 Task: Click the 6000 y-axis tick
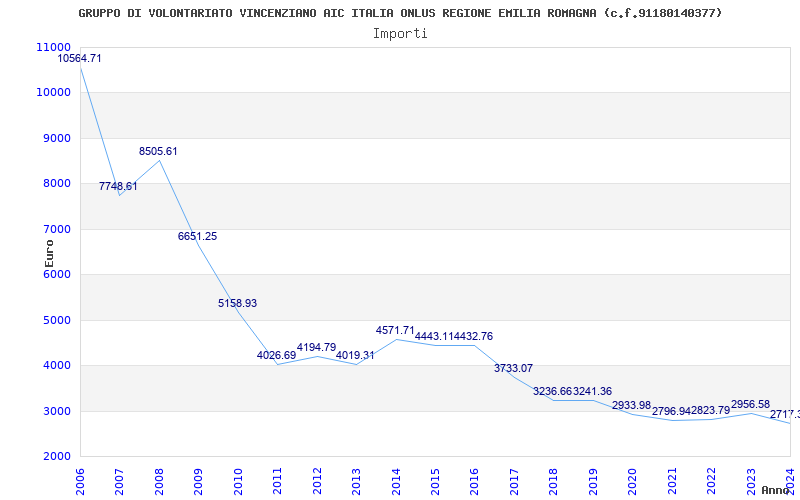click(56, 274)
